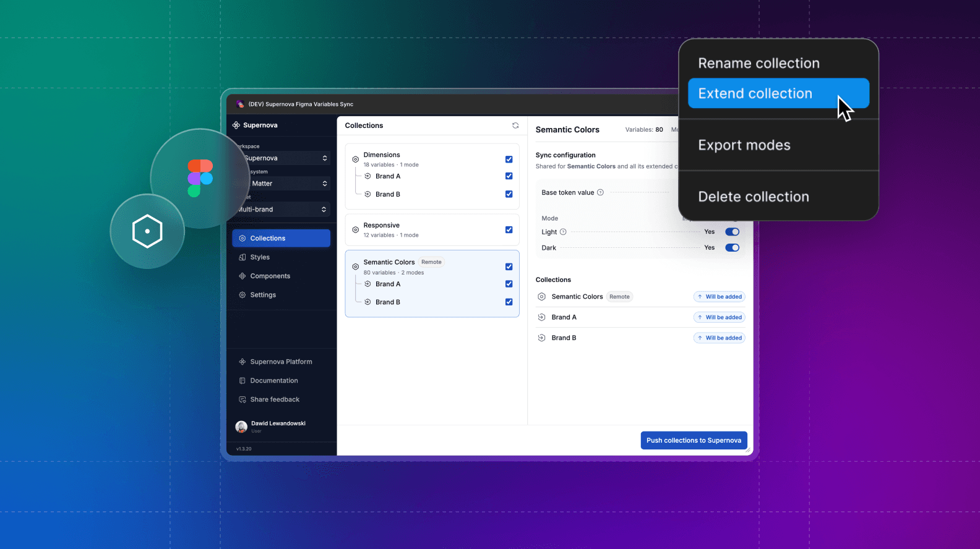Click the Dawid Lewandowski user avatar
This screenshot has height=549, width=980.
click(x=241, y=427)
